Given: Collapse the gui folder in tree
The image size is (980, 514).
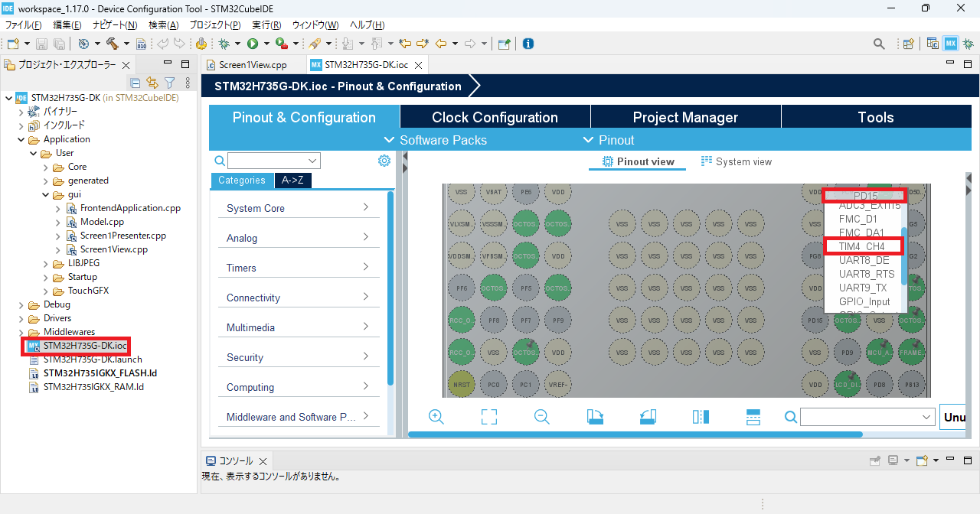Looking at the screenshot, I should pyautogui.click(x=47, y=194).
